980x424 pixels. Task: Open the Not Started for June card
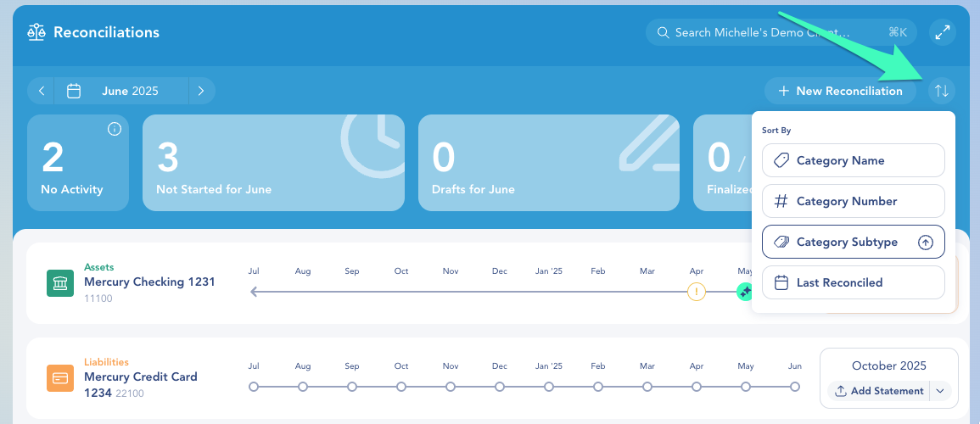(273, 163)
